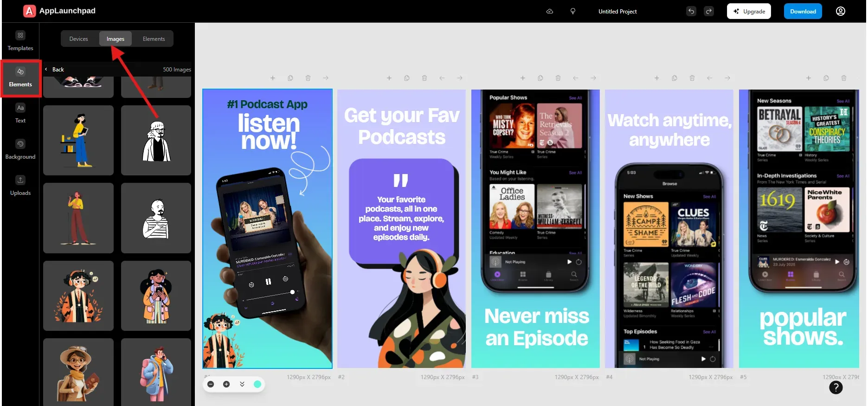
Task: Open the Background sidebar panel
Action: (x=20, y=150)
